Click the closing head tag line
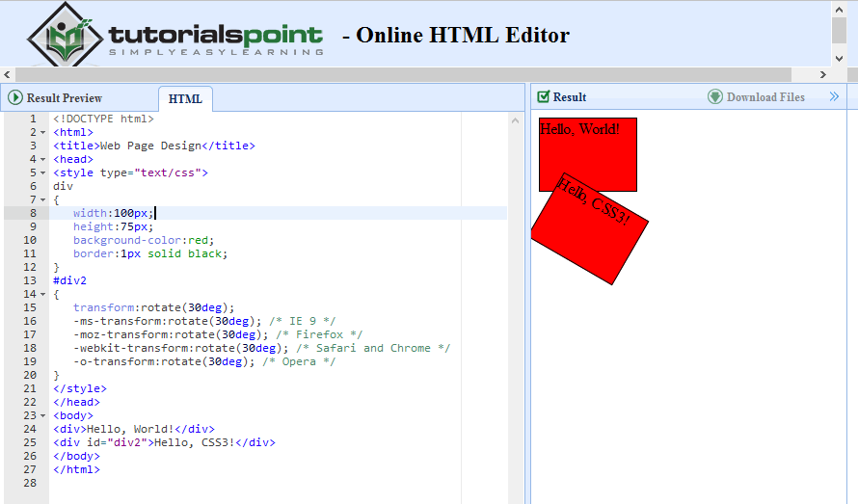858x504 pixels. click(76, 402)
